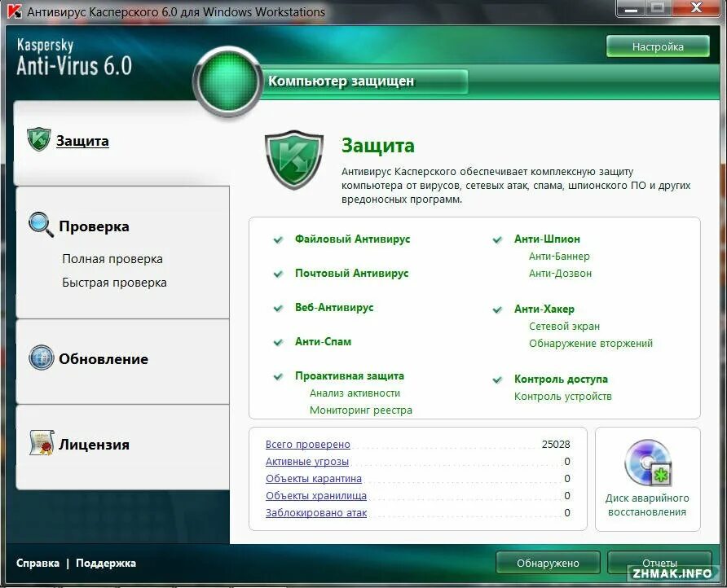Select Сетевой экран subcomponent
Screen dimensions: 727x588
click(564, 327)
